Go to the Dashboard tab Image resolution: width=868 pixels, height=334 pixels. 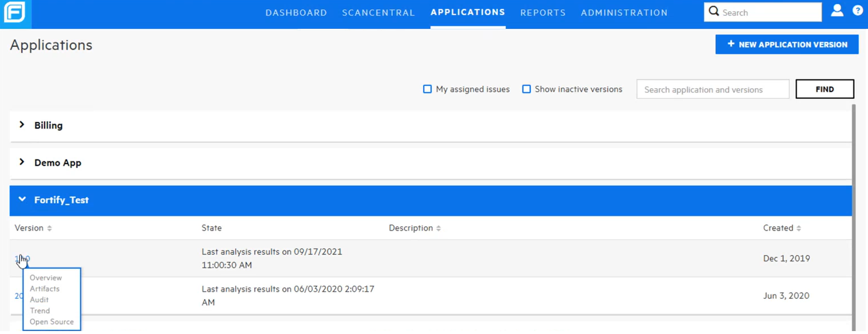[296, 12]
